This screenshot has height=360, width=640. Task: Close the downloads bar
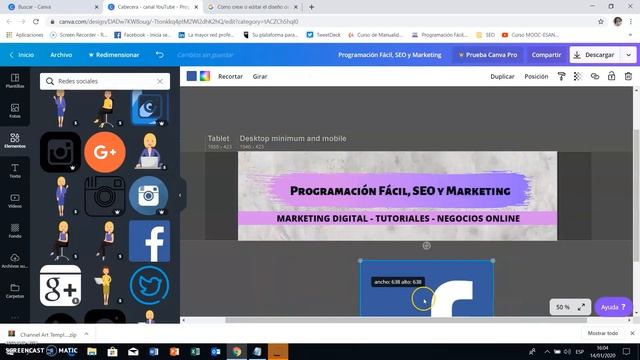(x=632, y=333)
